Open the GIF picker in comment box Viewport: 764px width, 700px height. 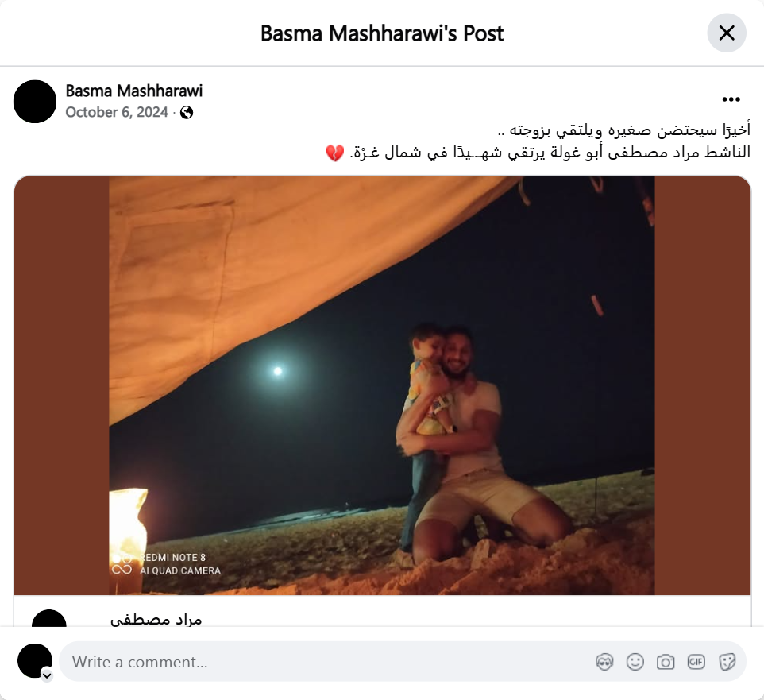pyautogui.click(x=696, y=662)
